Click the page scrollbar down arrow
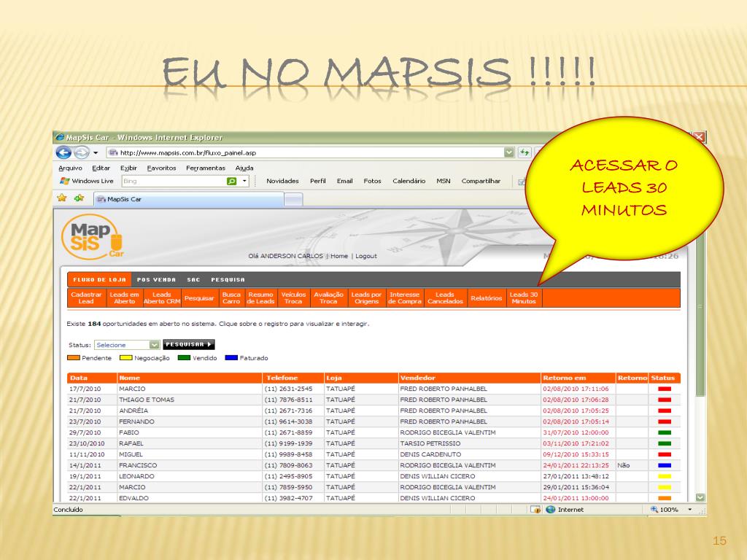 click(x=700, y=497)
